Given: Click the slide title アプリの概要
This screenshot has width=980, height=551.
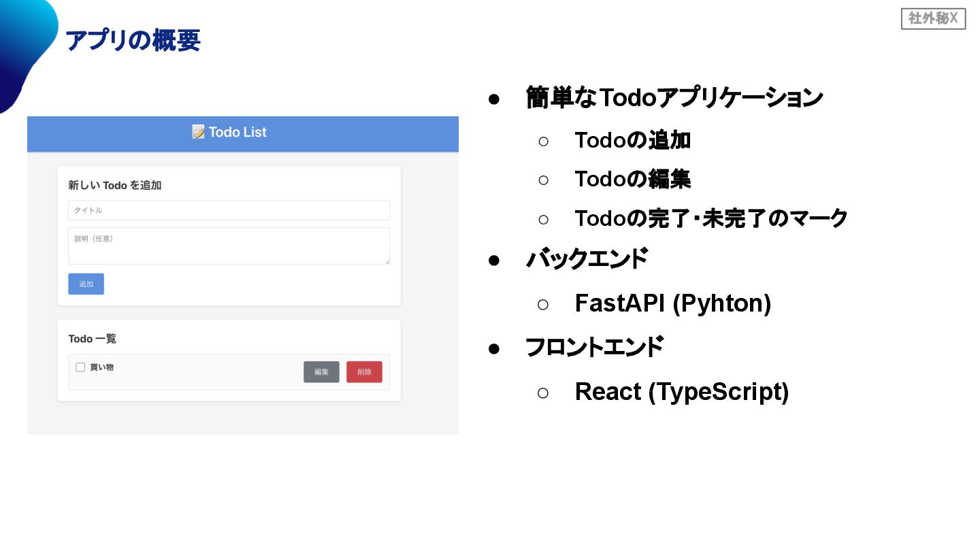Looking at the screenshot, I should click(x=133, y=41).
